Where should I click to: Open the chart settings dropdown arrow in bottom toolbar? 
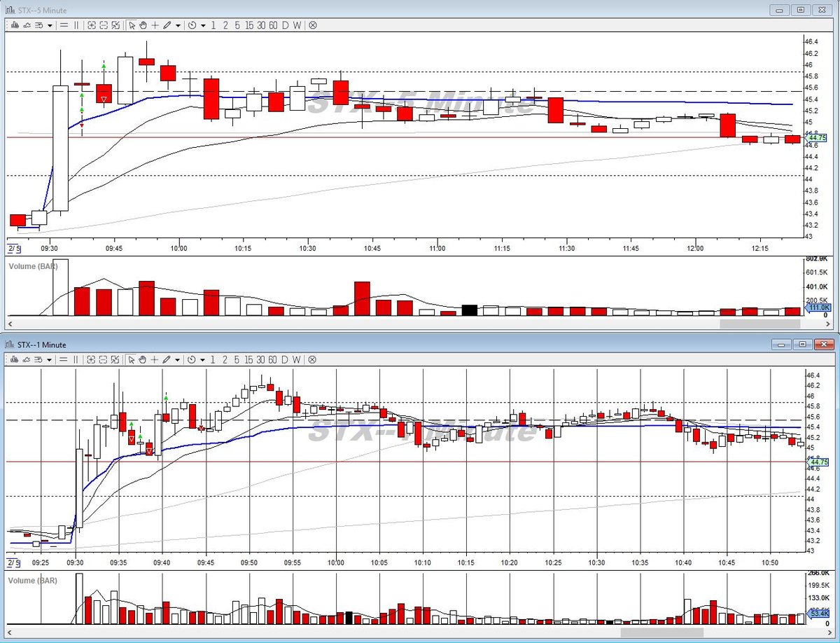tap(50, 359)
